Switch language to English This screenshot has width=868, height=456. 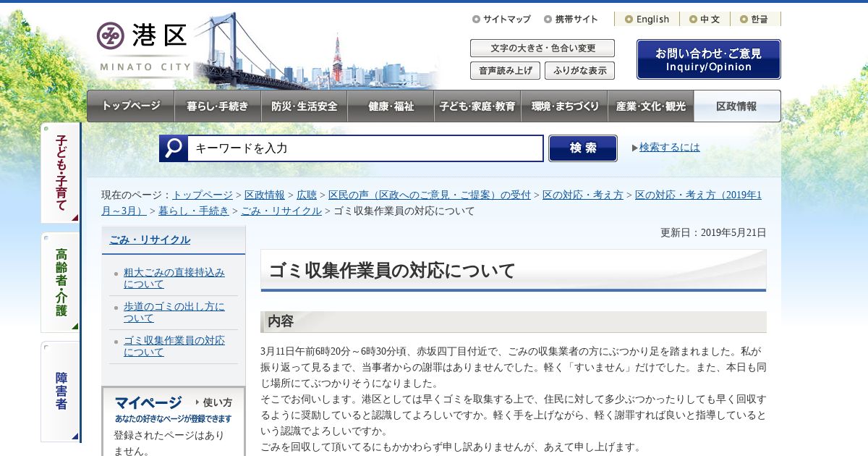[x=647, y=20]
